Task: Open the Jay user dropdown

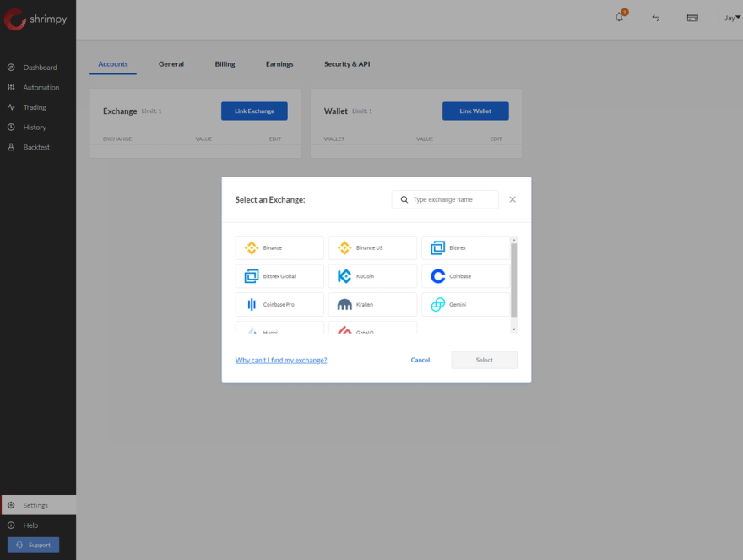Action: pos(732,18)
